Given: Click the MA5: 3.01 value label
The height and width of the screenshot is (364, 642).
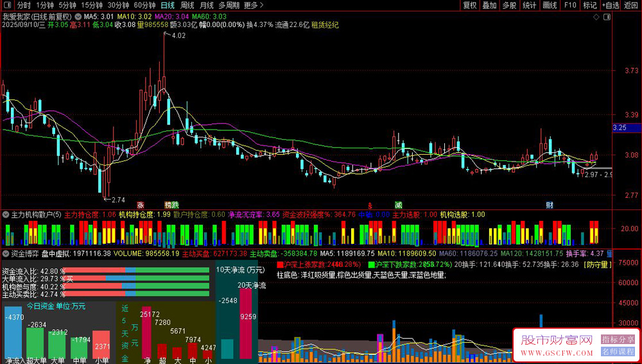Looking at the screenshot, I should 98,17.
